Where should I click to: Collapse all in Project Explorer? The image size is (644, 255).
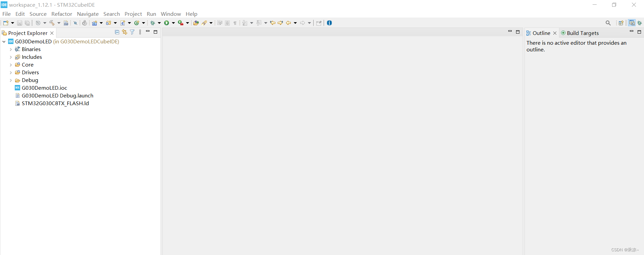[x=117, y=32]
